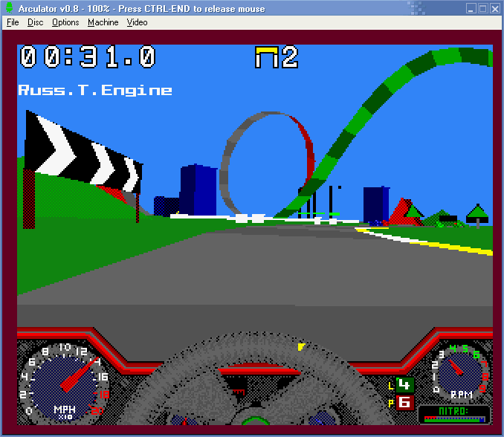Minimize the Arculator window

point(471,8)
